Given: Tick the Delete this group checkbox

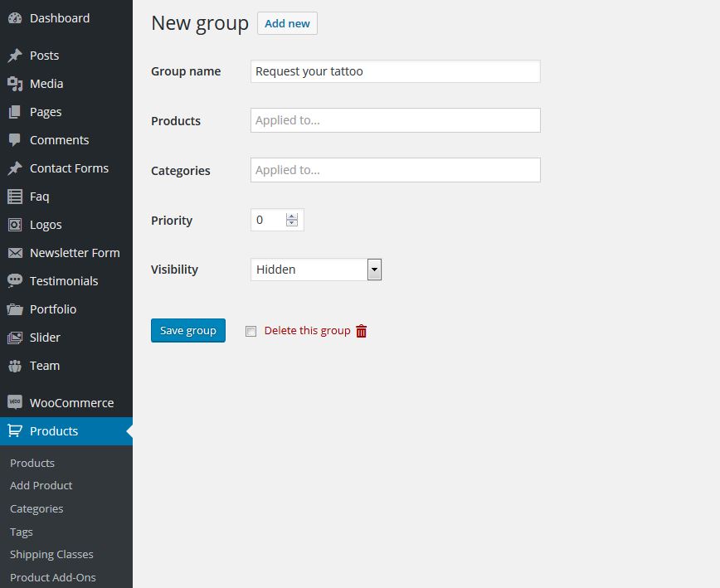Looking at the screenshot, I should pos(251,331).
